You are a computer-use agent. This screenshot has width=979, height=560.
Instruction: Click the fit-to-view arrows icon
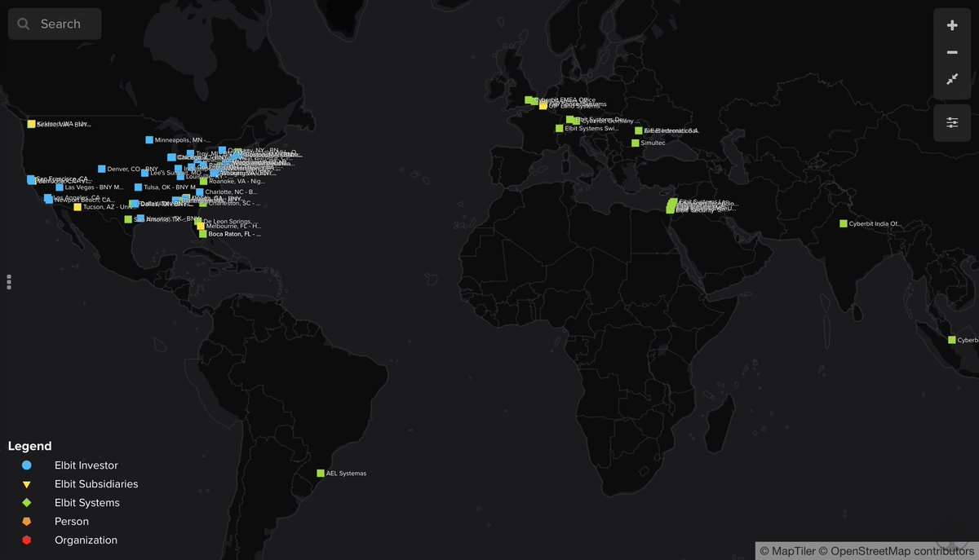952,79
